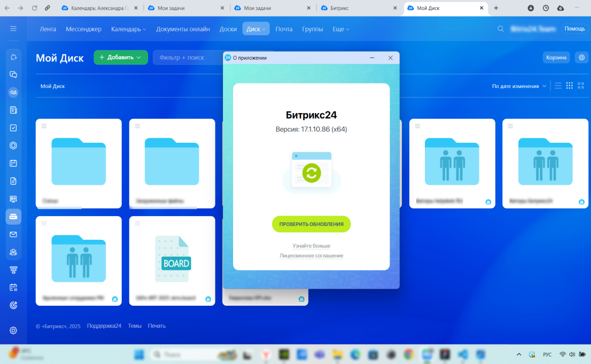The image size is (591, 364).
Task: Open the Documents page icon in sidebar
Action: pos(13,181)
